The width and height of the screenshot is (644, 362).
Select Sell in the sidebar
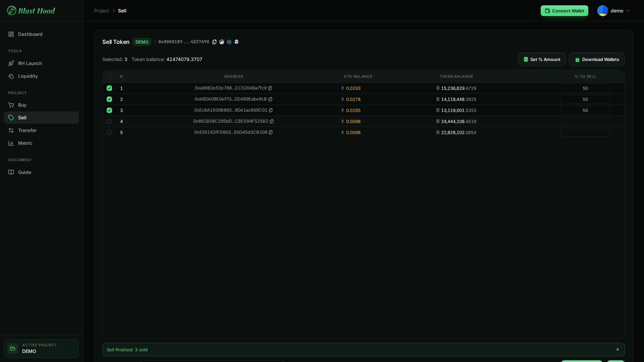tap(41, 118)
